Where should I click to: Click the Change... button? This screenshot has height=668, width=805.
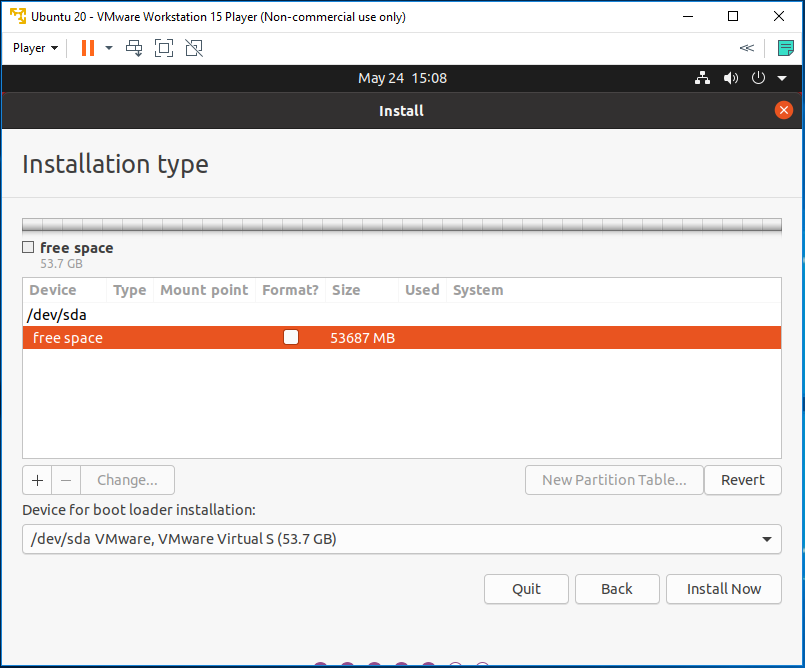pyautogui.click(x=127, y=480)
